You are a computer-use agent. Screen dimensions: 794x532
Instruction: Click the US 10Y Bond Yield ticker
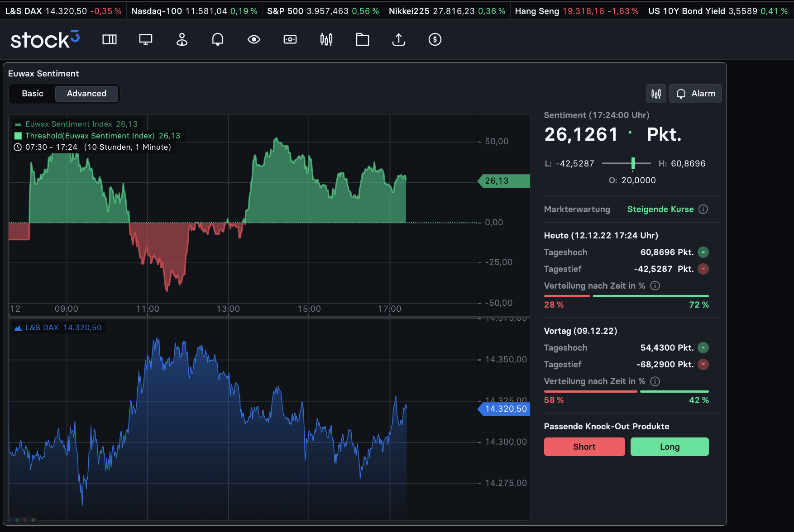(x=718, y=11)
